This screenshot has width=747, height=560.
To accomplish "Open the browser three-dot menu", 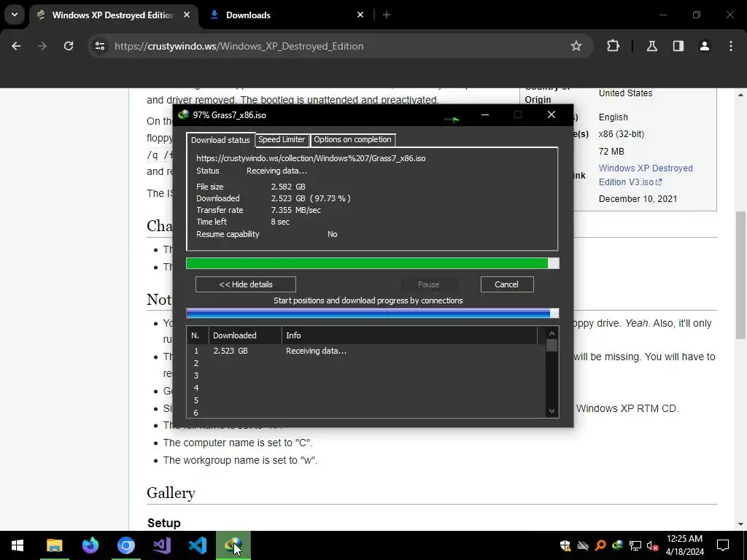I will point(731,46).
